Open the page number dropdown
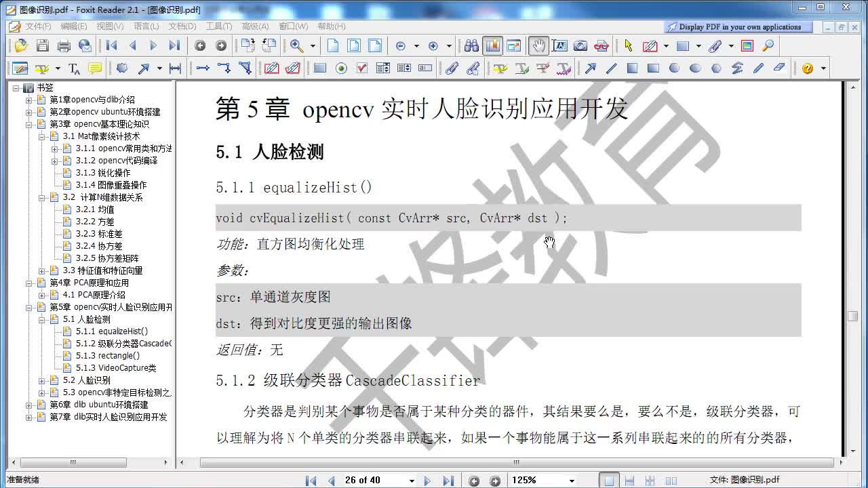Image resolution: width=868 pixels, height=488 pixels. [412, 481]
